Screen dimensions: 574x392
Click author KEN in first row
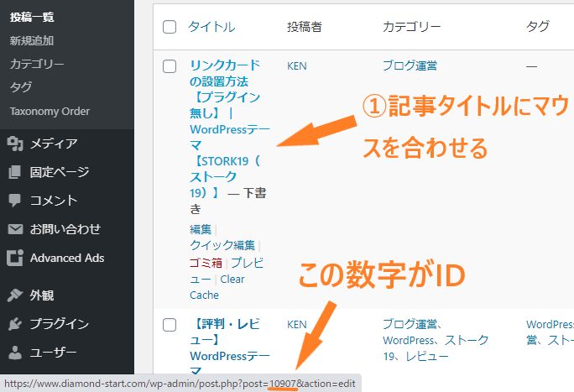click(297, 66)
